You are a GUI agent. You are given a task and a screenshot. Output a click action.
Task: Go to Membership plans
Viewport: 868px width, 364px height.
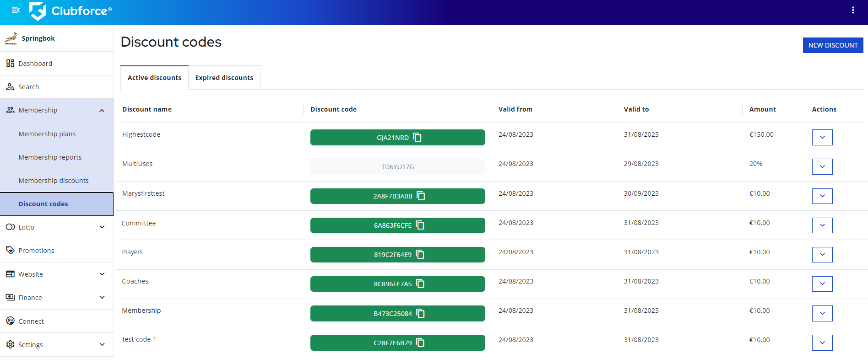47,134
